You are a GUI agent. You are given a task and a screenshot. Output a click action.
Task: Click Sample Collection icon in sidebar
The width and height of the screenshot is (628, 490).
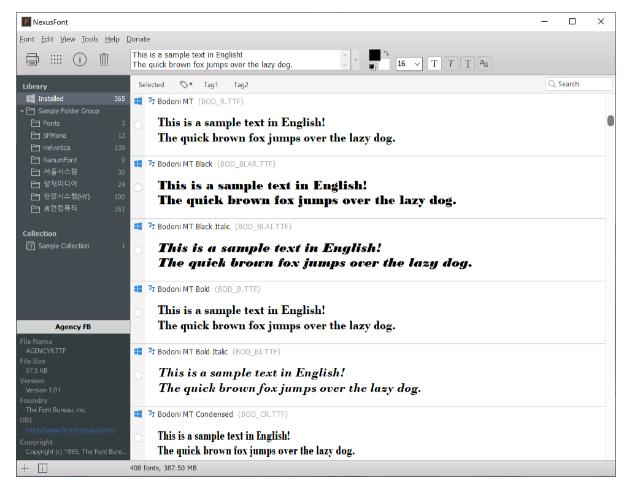[30, 246]
